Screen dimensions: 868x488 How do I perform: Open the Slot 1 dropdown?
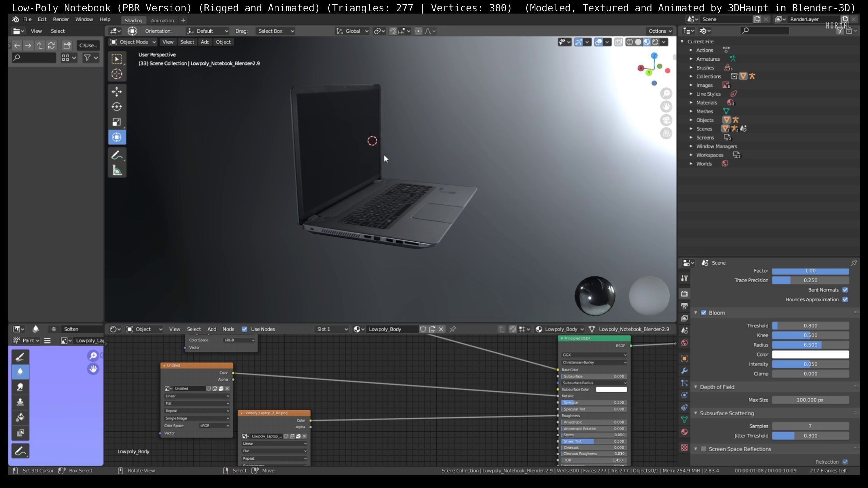click(x=332, y=329)
